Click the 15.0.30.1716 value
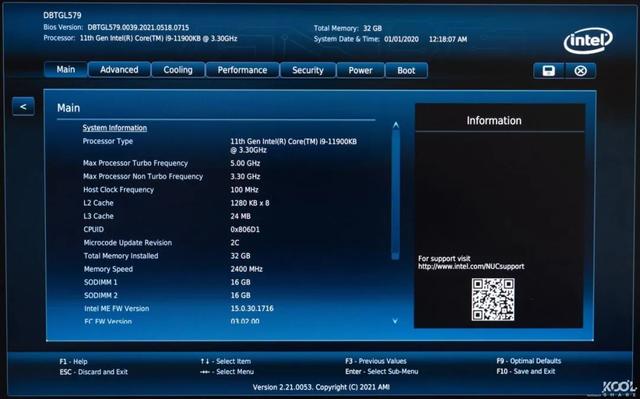Screen dimensions: 640x399 [x=252, y=309]
